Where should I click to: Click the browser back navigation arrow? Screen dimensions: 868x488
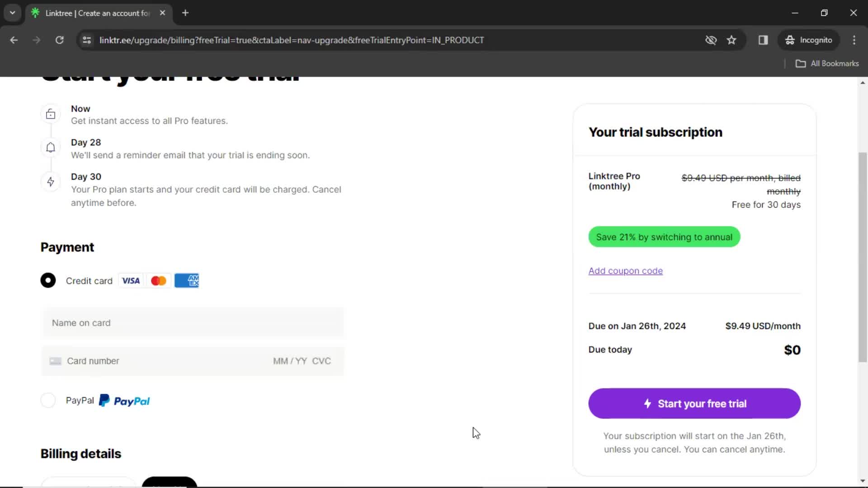pyautogui.click(x=14, y=40)
